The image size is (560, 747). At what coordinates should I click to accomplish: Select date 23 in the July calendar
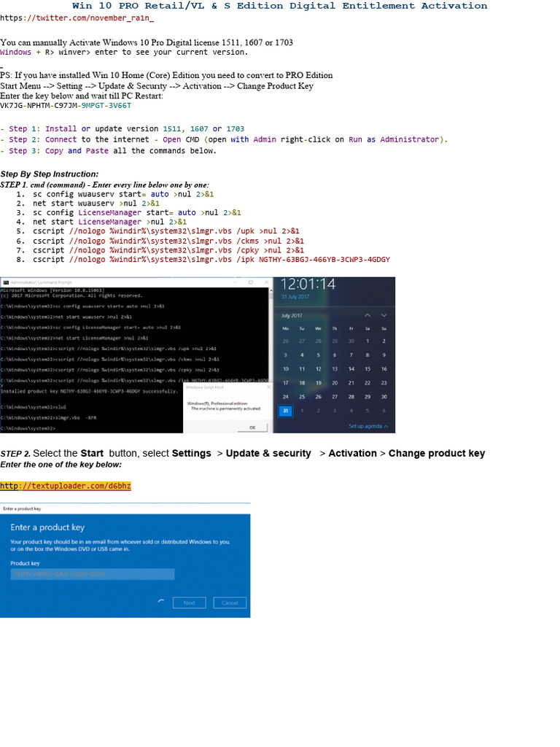384,382
